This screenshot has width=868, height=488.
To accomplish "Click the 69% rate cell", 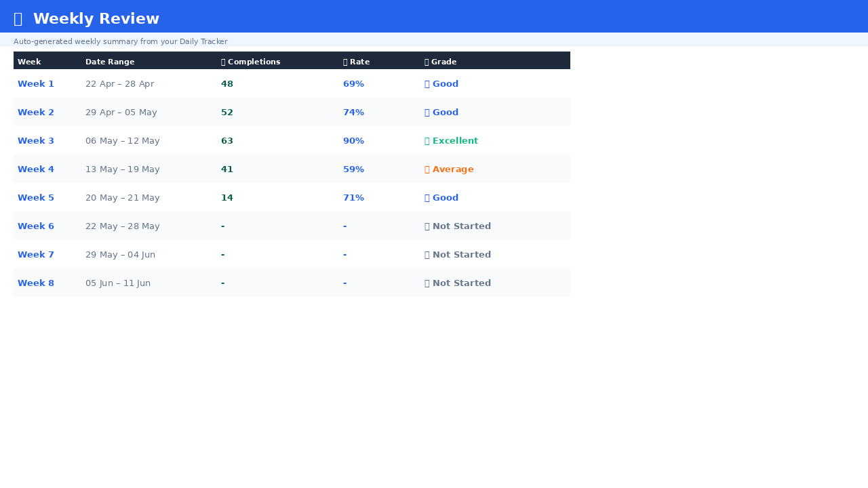I will click(x=354, y=84).
